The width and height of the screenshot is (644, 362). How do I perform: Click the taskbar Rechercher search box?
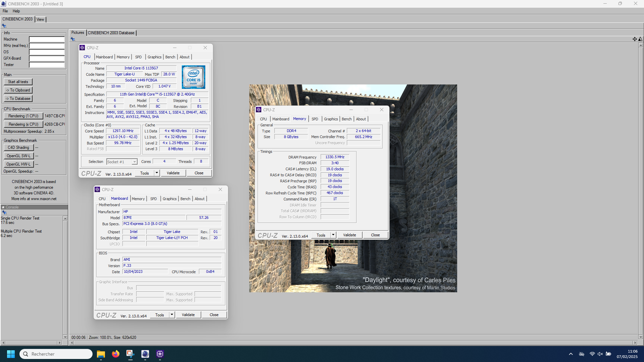point(56,354)
